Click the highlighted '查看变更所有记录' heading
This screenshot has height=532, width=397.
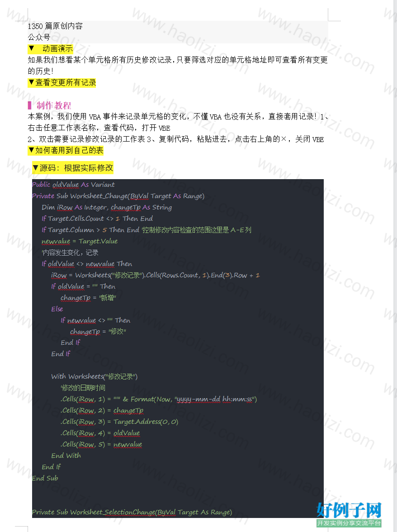tap(62, 83)
